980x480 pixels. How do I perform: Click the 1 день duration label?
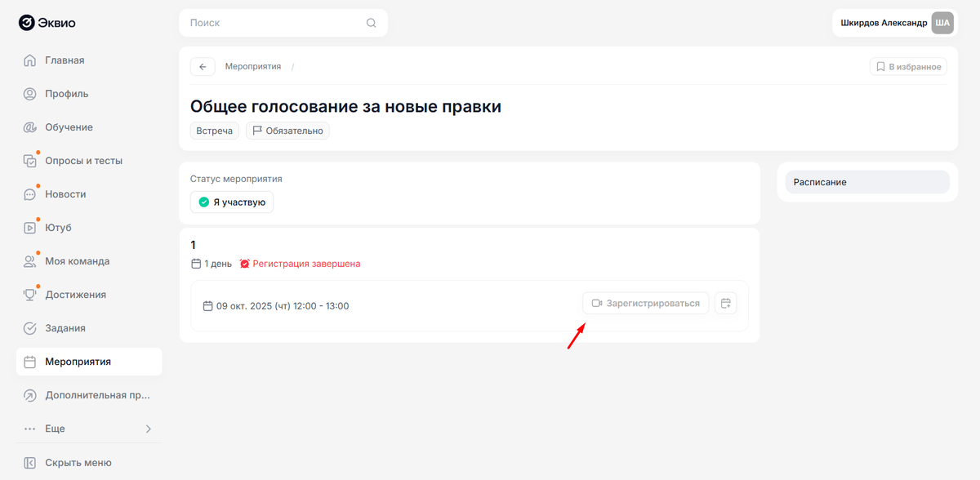218,264
